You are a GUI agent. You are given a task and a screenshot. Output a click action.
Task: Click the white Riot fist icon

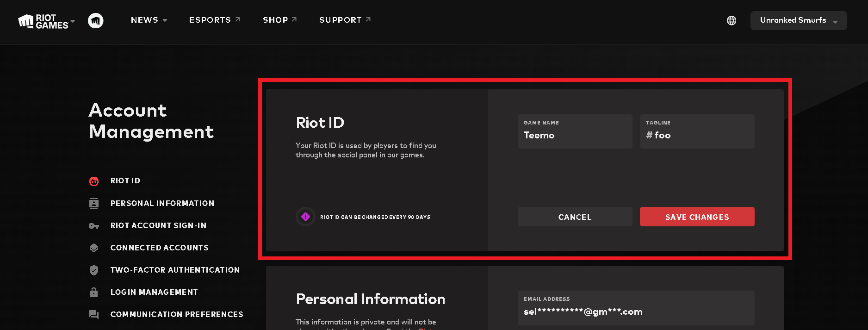tap(96, 20)
